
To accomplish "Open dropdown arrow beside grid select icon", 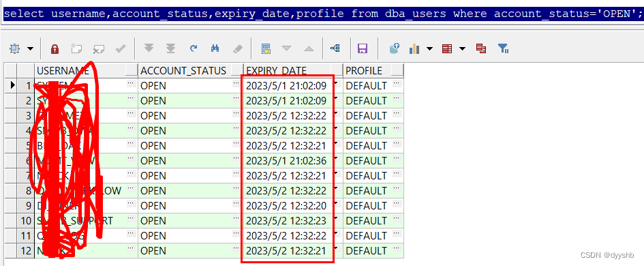I will [x=31, y=49].
